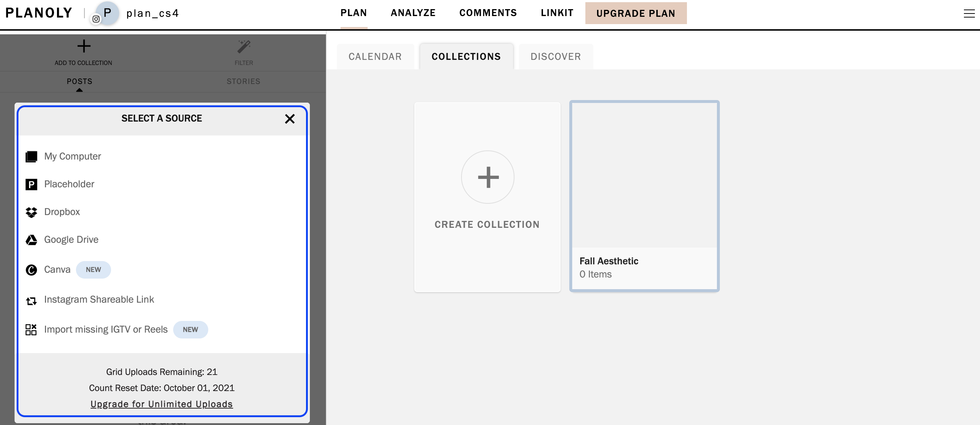The width and height of the screenshot is (980, 425).
Task: Click the NEW badge next to Canva
Action: click(x=94, y=270)
